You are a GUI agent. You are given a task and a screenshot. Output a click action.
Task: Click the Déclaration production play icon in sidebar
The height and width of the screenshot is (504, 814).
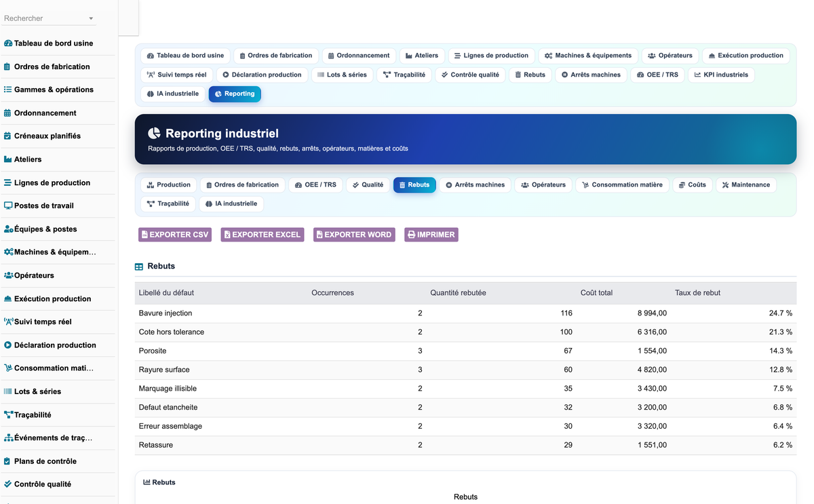tap(8, 345)
